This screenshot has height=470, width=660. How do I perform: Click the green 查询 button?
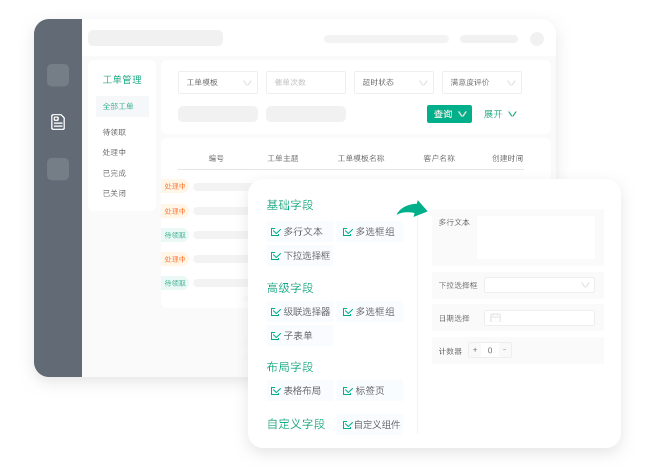(x=448, y=114)
